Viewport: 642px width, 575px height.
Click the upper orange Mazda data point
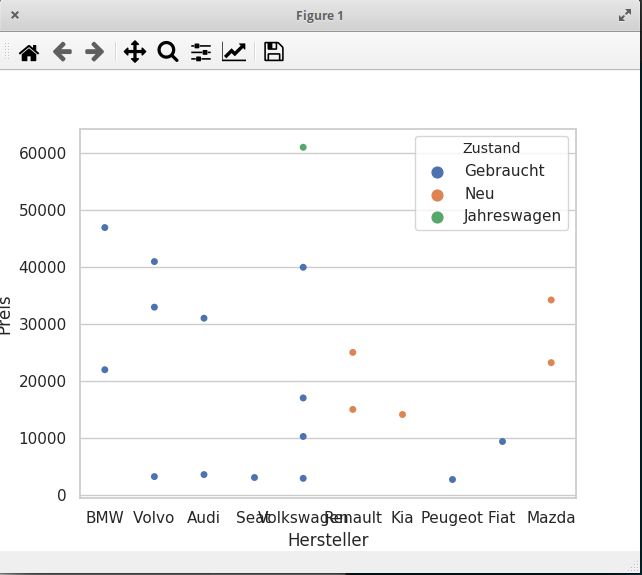coord(551,300)
